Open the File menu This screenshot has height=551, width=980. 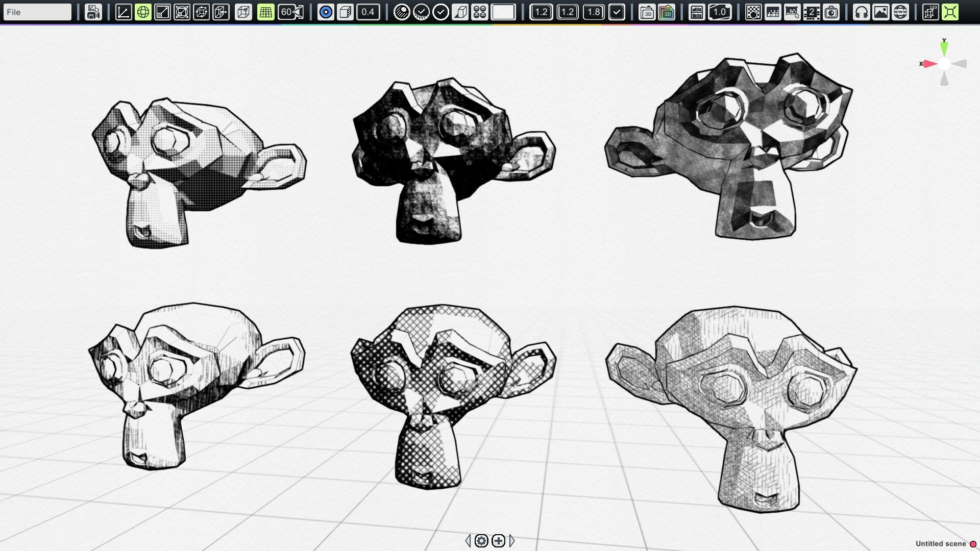[37, 12]
